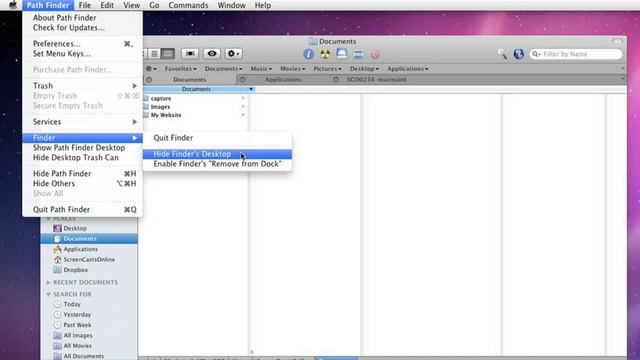Close the SCO0234-macmaint tab
Image resolution: width=640 pixels, height=360 pixels.
point(336,80)
